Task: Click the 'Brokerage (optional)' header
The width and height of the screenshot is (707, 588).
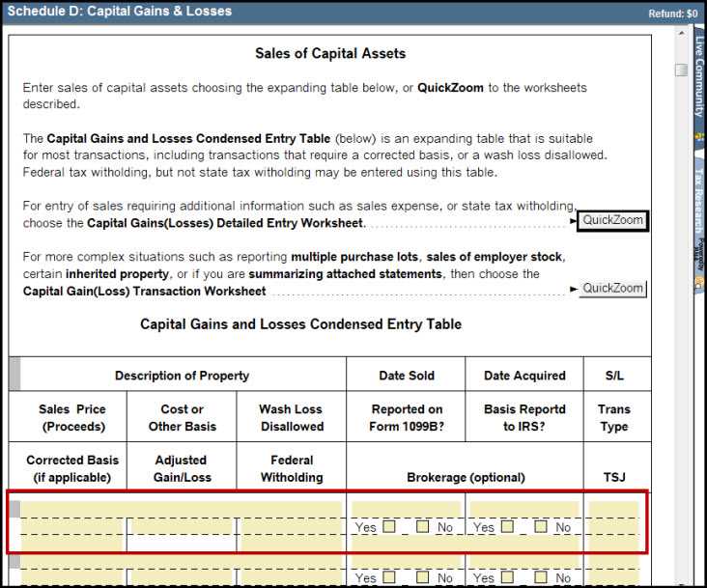Action: pos(466,477)
